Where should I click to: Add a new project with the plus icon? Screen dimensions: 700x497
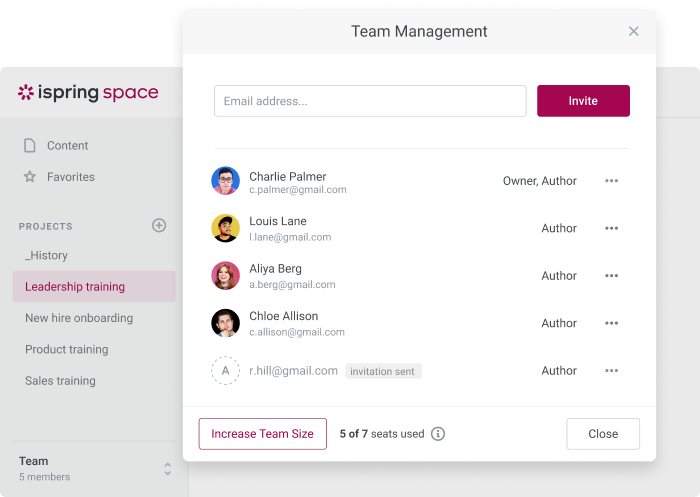(x=159, y=226)
